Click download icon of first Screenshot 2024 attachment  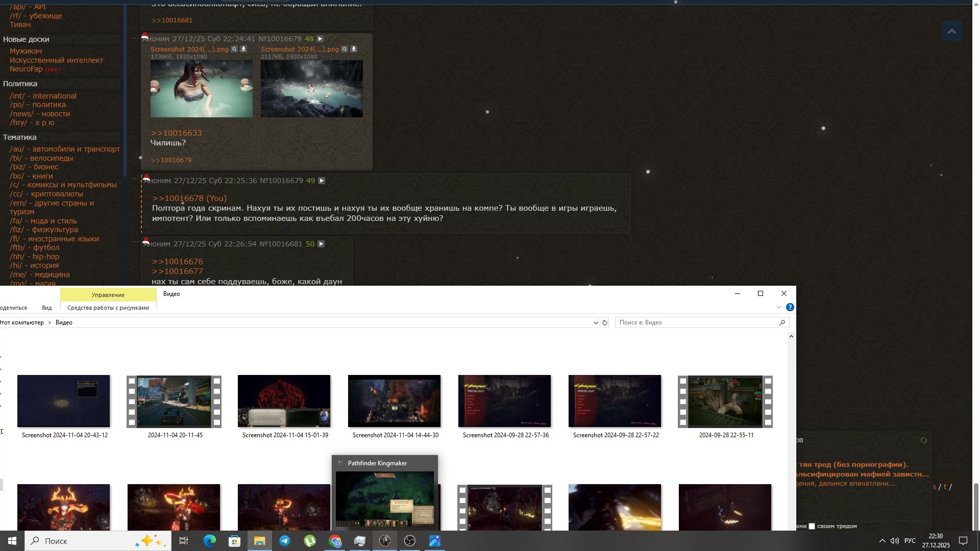point(243,49)
